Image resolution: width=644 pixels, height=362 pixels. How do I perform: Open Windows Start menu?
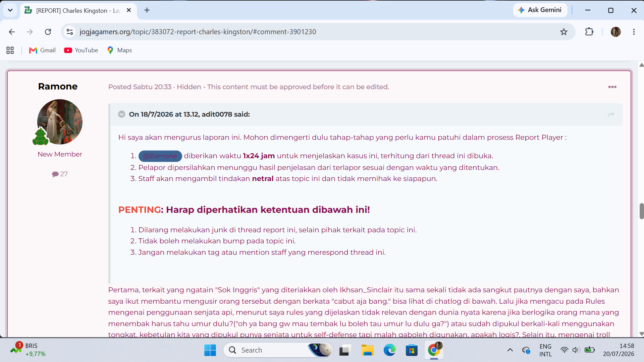coord(210,350)
